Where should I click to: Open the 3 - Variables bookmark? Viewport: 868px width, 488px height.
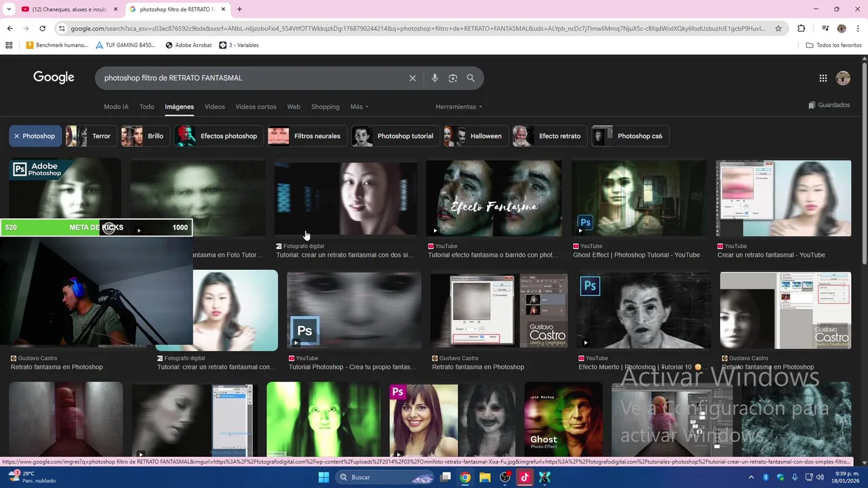click(239, 45)
